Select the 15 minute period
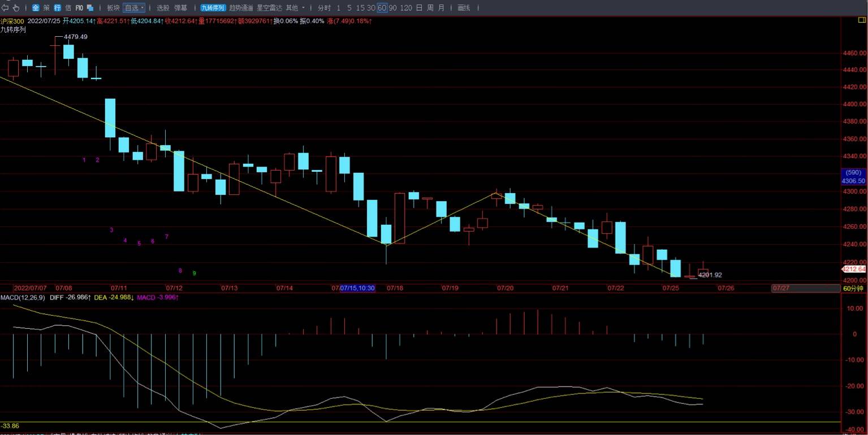The width and height of the screenshot is (868, 435). pyautogui.click(x=360, y=8)
